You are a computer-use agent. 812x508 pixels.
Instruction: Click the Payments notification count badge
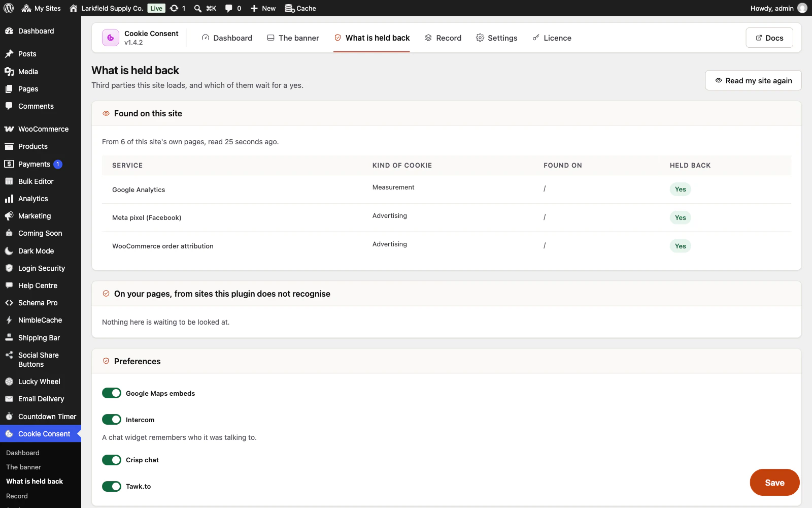point(58,164)
